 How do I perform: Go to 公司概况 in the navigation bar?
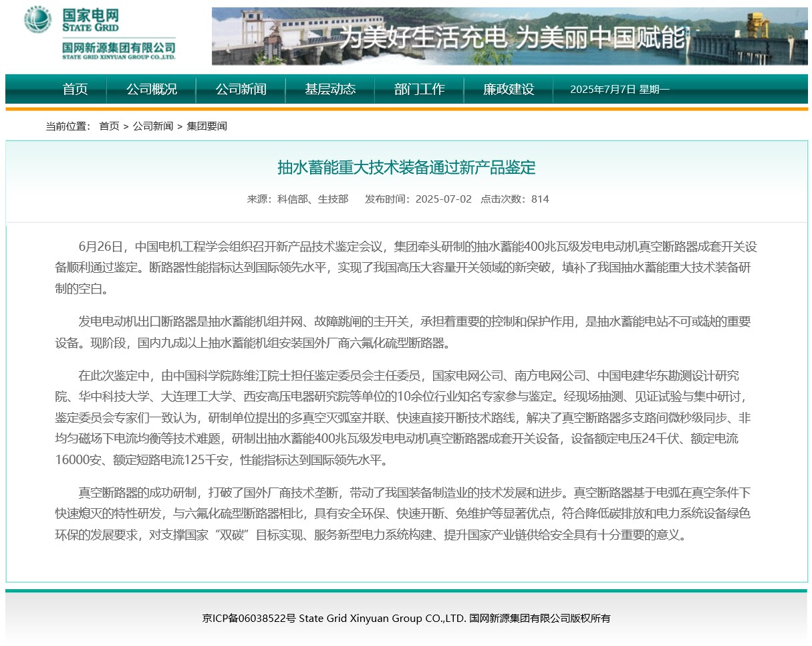coord(152,89)
